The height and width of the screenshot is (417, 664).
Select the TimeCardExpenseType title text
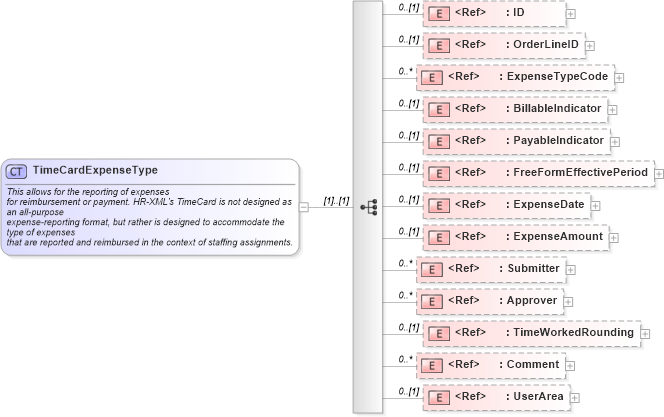95,170
